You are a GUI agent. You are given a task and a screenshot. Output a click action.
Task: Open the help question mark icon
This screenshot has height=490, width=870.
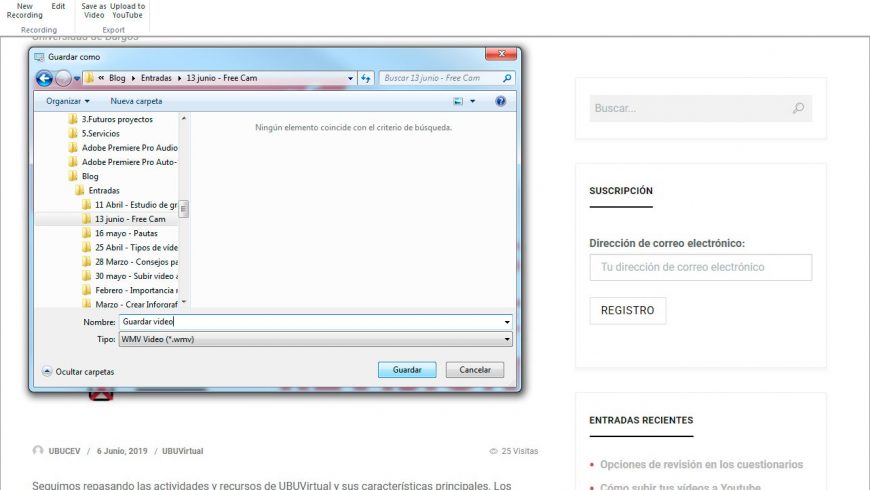(500, 101)
